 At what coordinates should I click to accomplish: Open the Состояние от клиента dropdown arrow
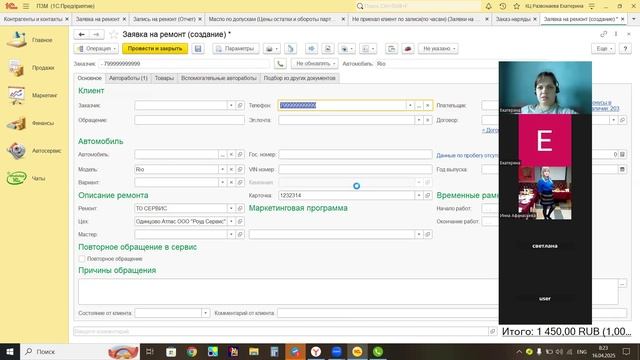click(205, 313)
